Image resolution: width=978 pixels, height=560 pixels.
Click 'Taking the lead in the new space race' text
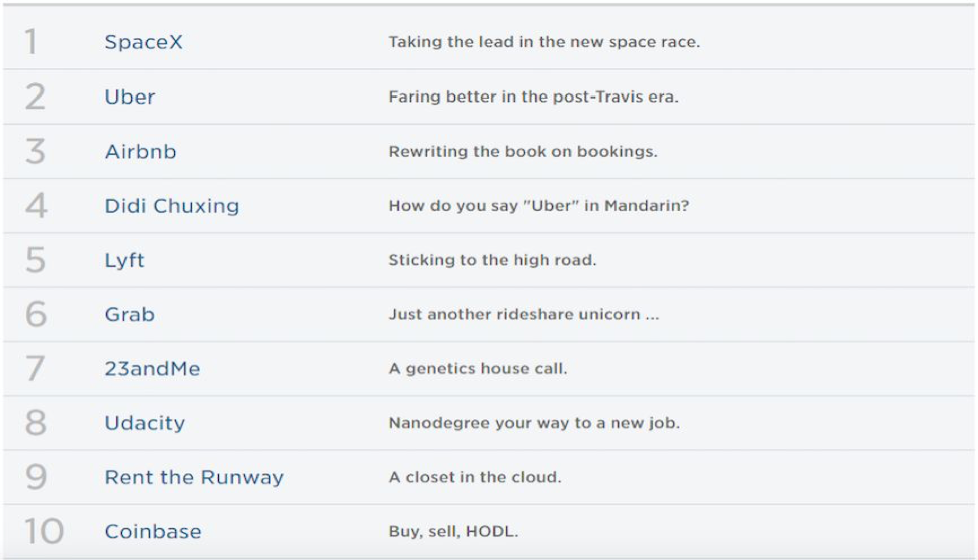click(x=544, y=42)
